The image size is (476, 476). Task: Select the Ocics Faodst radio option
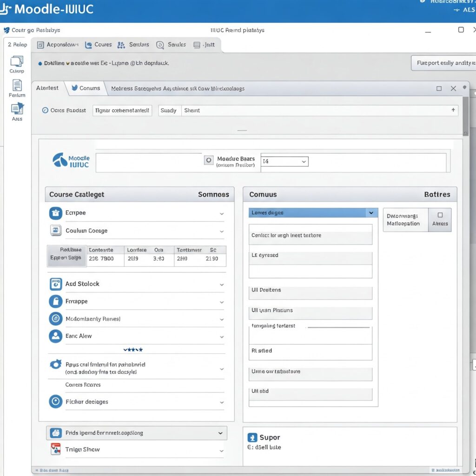coord(45,110)
